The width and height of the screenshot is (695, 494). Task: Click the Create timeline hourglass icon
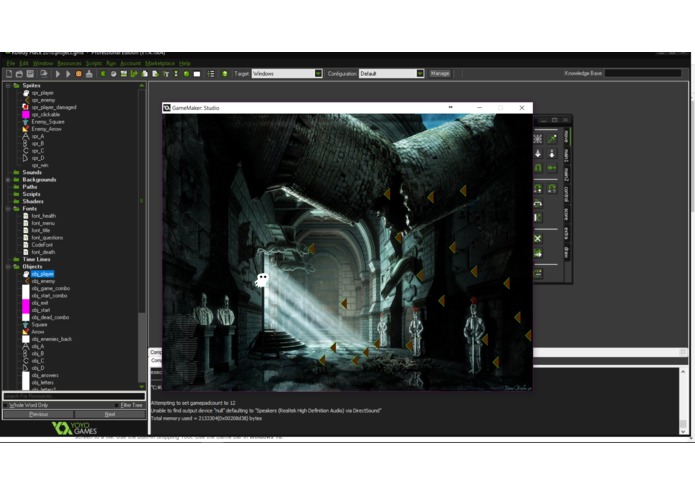coord(176,74)
